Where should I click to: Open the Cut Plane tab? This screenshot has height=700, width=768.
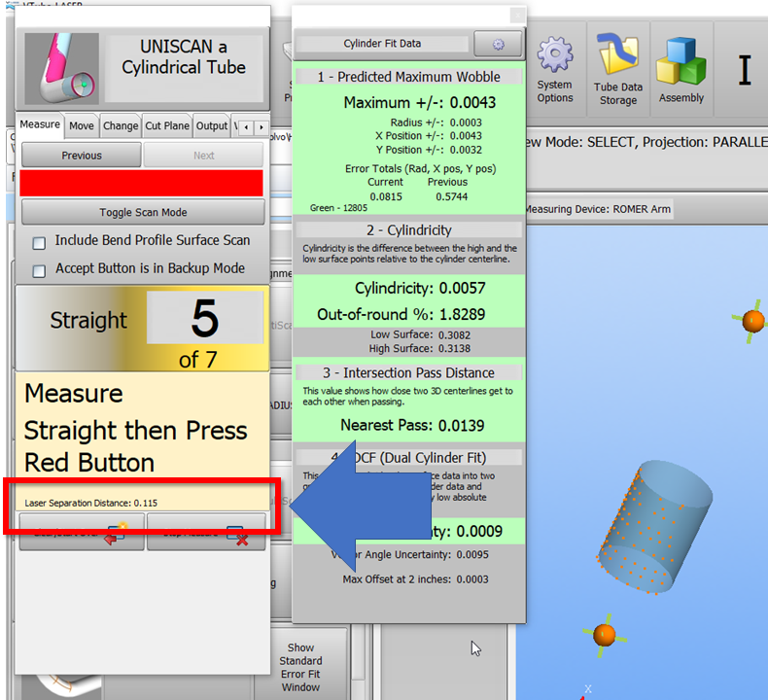coord(166,125)
